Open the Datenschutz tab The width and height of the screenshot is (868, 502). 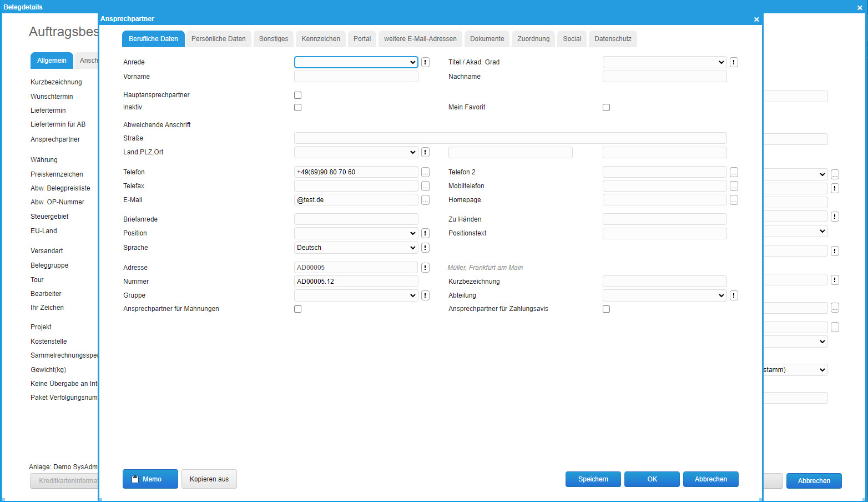coord(613,39)
